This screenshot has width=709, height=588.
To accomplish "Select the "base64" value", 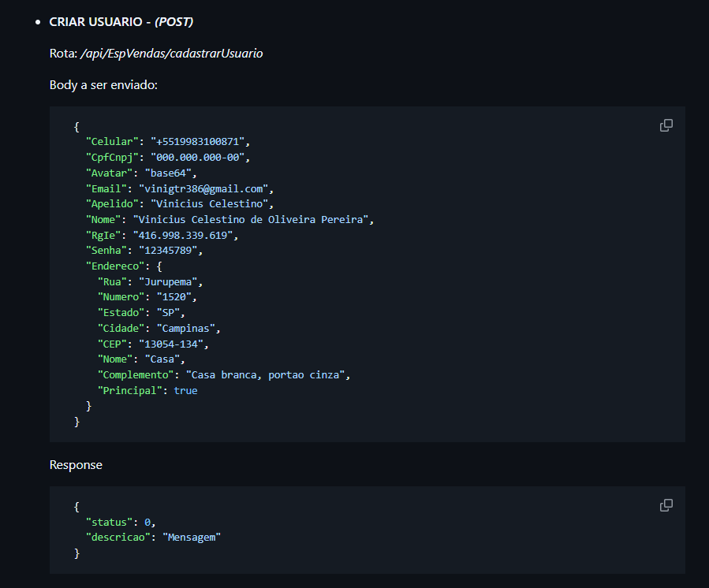I will [168, 173].
